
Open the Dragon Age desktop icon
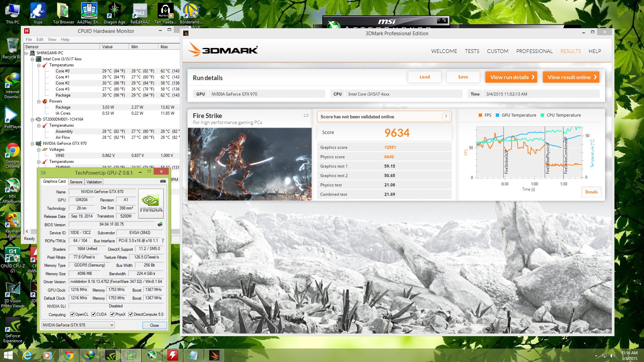tap(114, 14)
